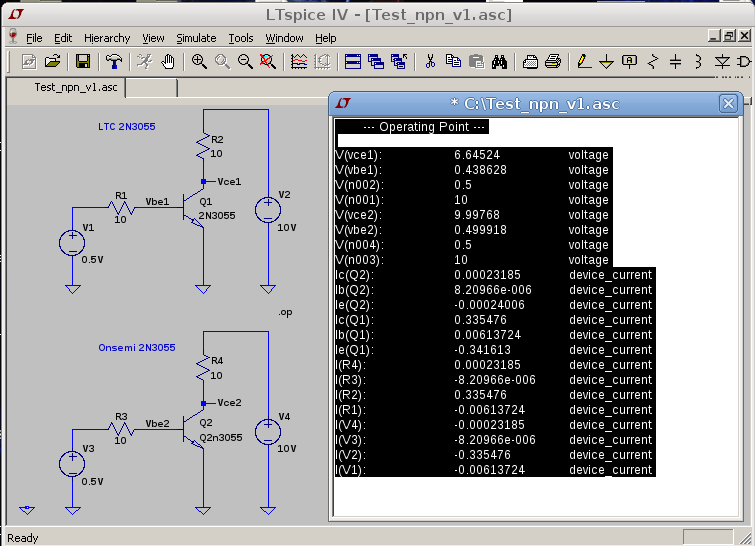The width and height of the screenshot is (755, 546).
Task: Click the wine-glass document icon by File
Action: (x=13, y=37)
